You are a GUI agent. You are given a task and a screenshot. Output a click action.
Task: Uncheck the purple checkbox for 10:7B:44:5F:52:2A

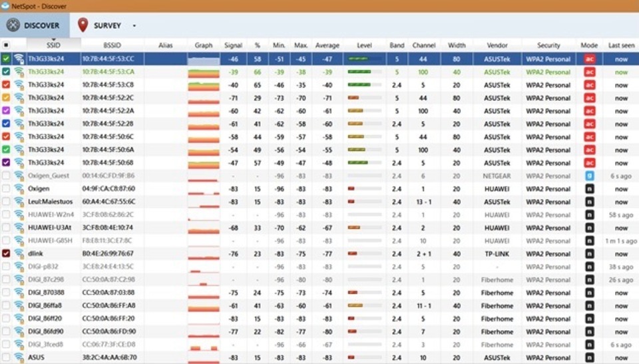click(x=6, y=110)
